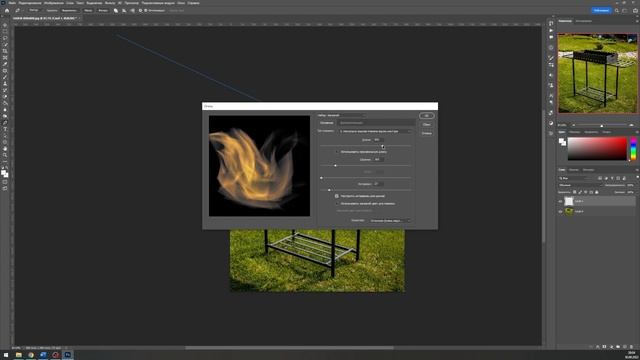This screenshot has height=360, width=640.
Task: Open the Окно menu
Action: (x=181, y=3)
